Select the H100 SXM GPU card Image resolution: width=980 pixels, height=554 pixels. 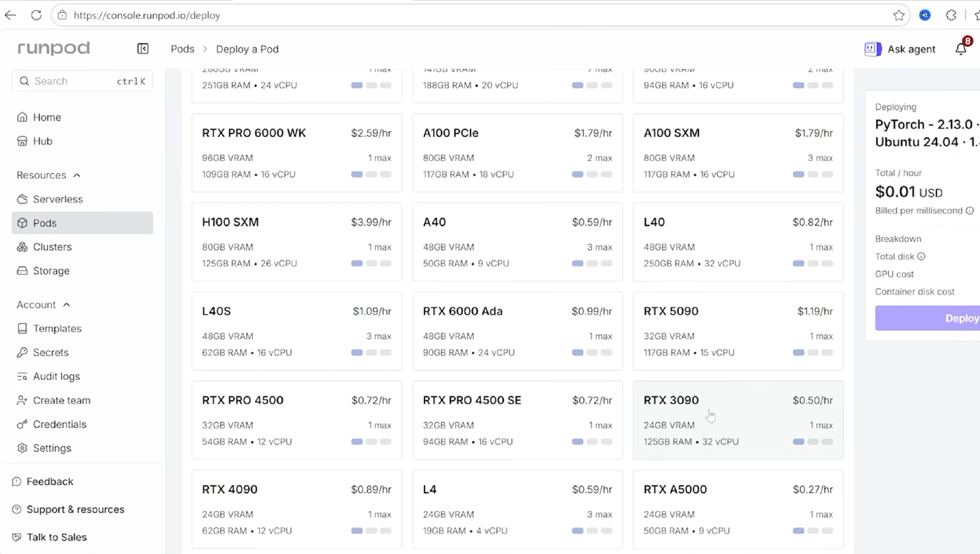click(x=296, y=242)
